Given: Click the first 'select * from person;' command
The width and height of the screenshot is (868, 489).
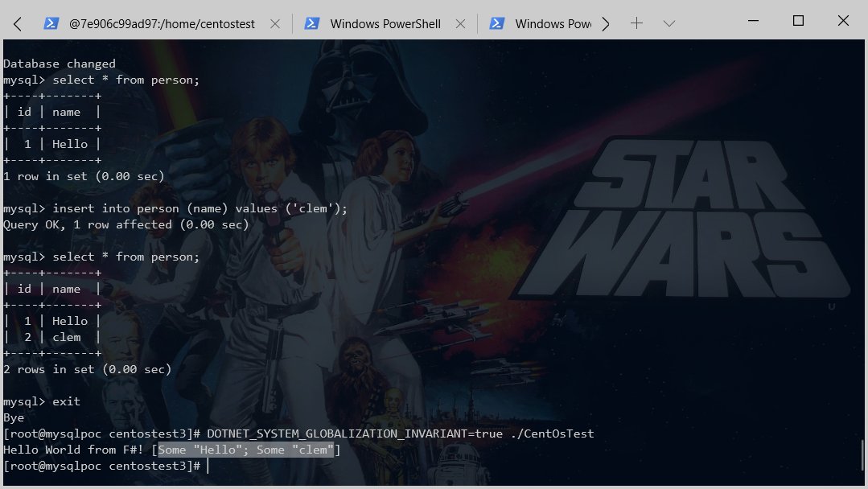Looking at the screenshot, I should [x=125, y=80].
